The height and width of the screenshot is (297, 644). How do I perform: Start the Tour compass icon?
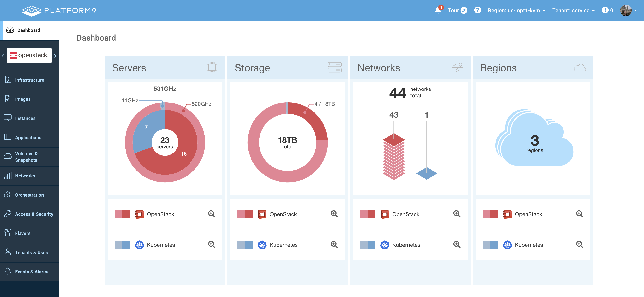(464, 11)
